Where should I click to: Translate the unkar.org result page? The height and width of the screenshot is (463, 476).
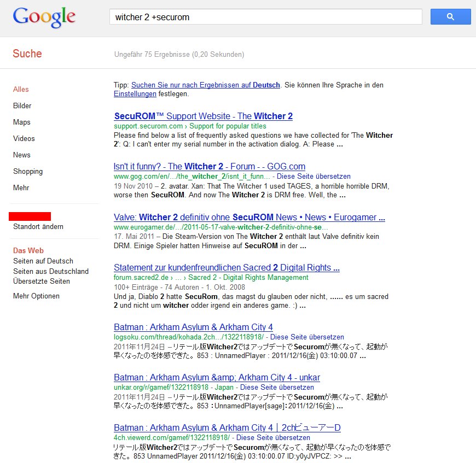coord(277,388)
